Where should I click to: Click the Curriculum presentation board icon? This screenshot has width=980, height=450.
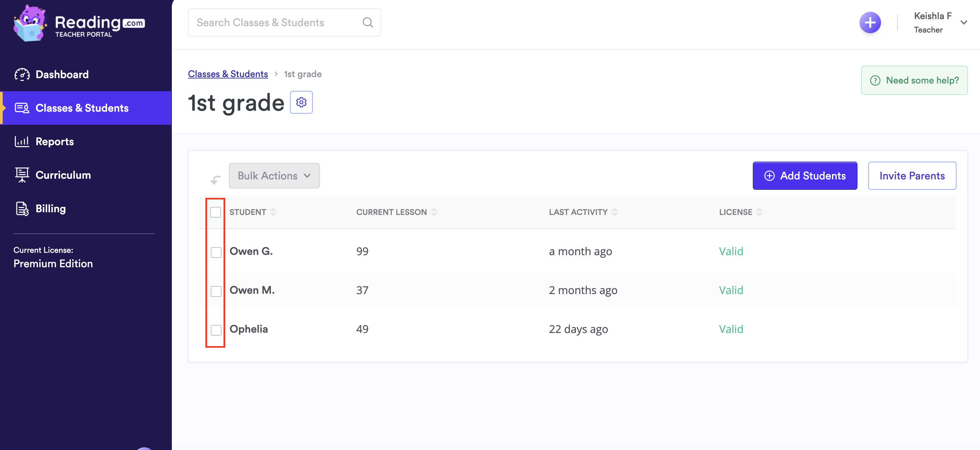click(22, 175)
